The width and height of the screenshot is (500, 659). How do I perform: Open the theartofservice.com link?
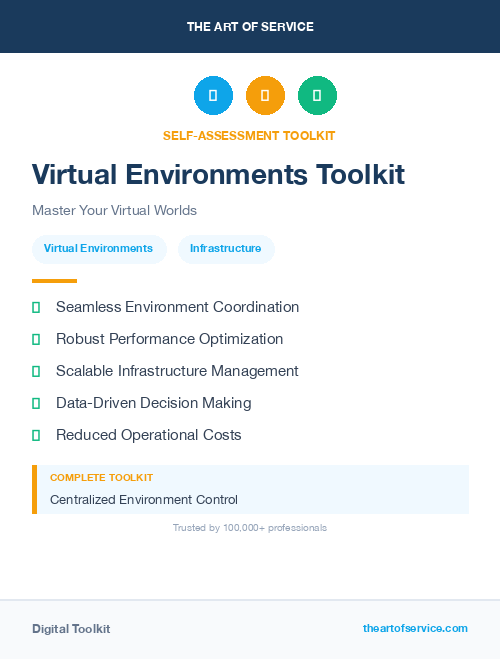point(415,628)
